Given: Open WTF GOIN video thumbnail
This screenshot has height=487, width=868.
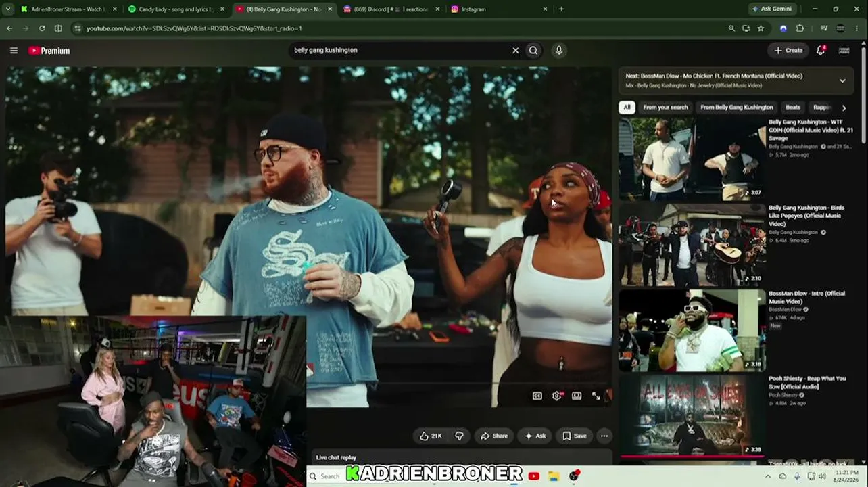Looking at the screenshot, I should pos(692,160).
